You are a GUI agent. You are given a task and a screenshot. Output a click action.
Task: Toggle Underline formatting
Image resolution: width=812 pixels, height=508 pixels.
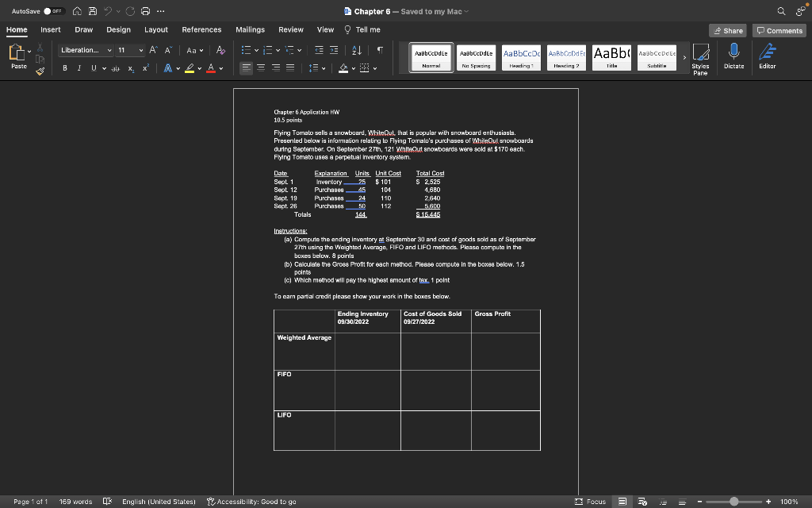coord(94,68)
